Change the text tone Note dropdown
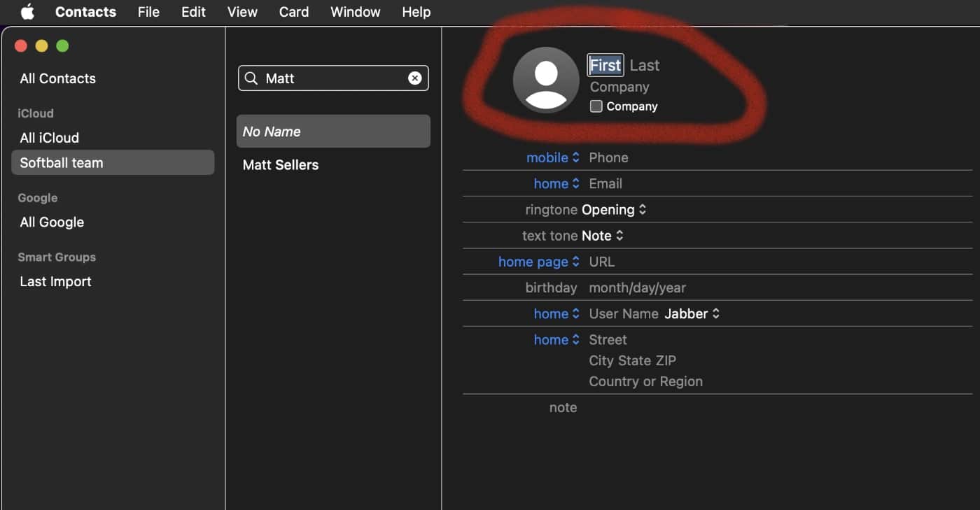980x510 pixels. click(x=602, y=236)
